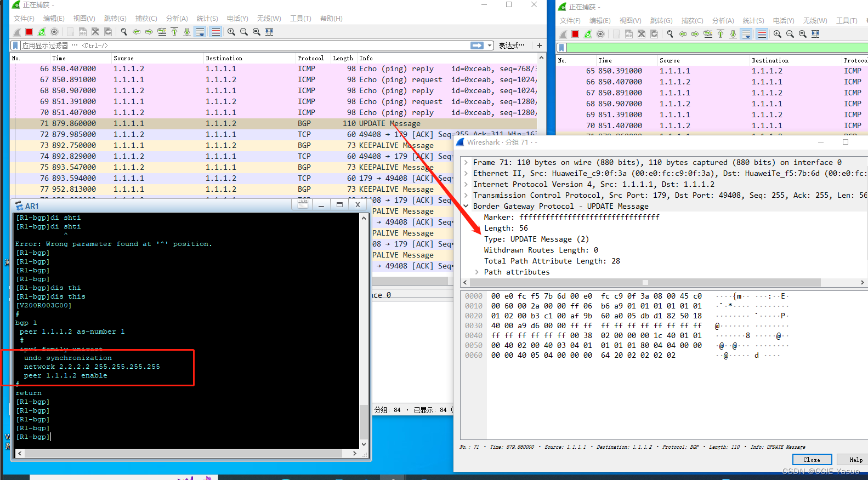The image size is (868, 480).
Task: Open 帮助(H) menu in left window
Action: tap(331, 19)
